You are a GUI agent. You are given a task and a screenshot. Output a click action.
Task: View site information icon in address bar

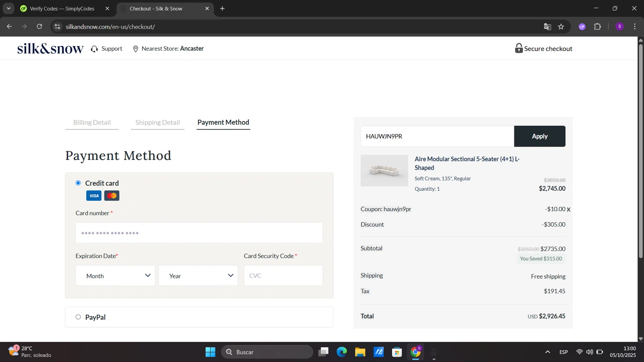pos(57,27)
